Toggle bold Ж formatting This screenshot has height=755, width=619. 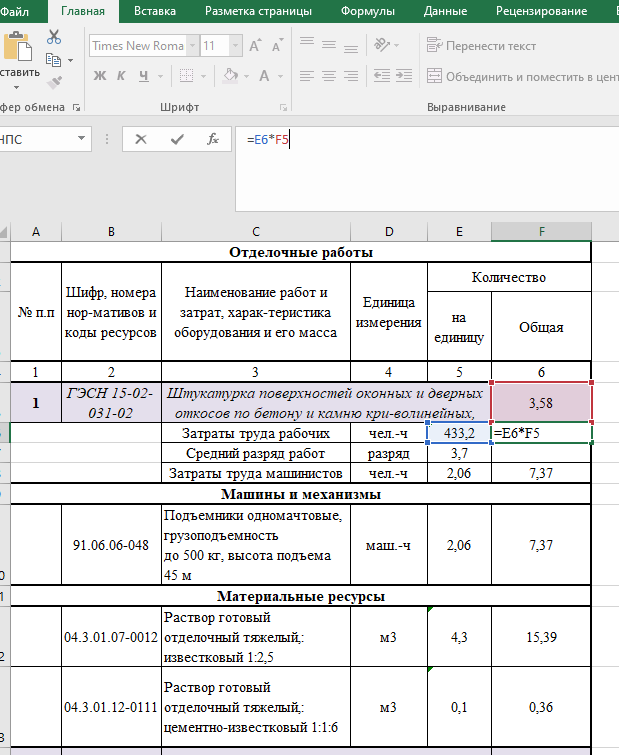click(x=100, y=76)
